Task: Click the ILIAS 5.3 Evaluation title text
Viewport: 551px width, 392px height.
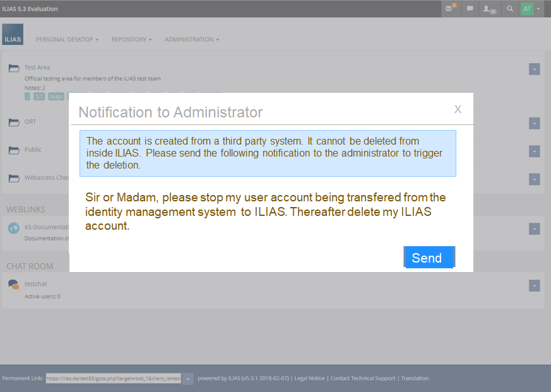Action: [30, 9]
